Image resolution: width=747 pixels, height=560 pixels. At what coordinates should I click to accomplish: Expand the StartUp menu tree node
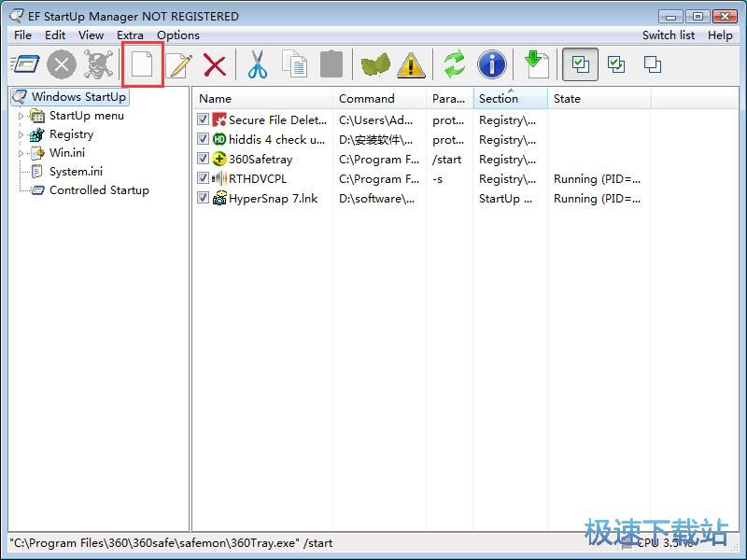click(21, 116)
